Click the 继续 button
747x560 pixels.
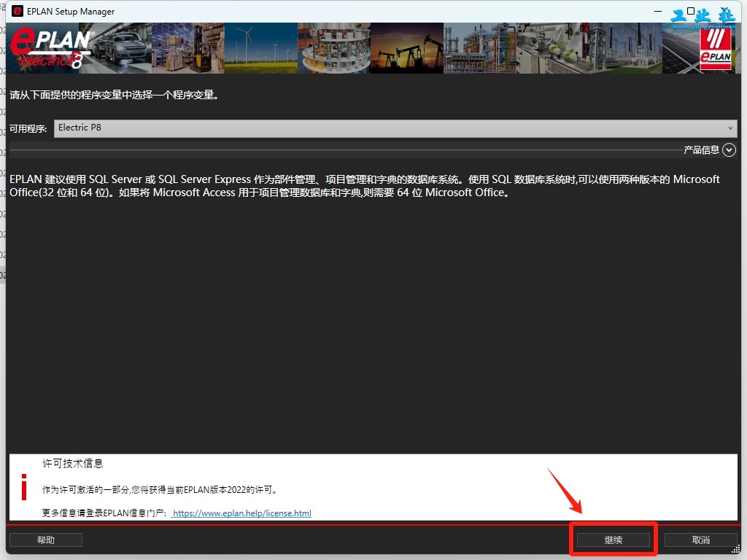click(614, 540)
